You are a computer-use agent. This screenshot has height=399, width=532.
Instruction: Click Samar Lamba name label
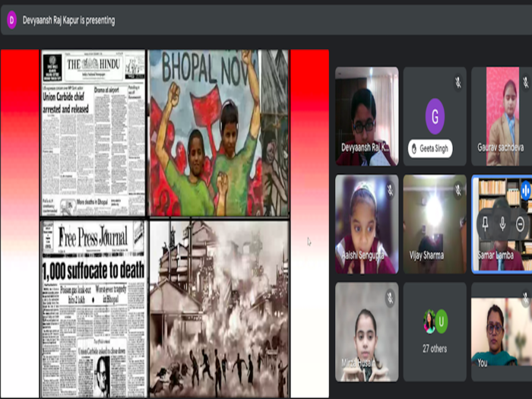(496, 255)
